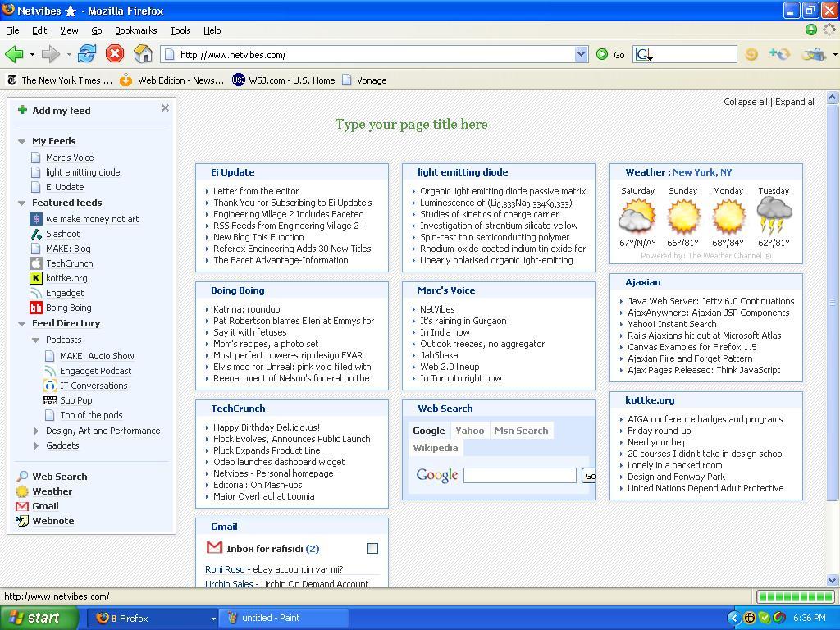Click the green Go button icon

tap(602, 54)
